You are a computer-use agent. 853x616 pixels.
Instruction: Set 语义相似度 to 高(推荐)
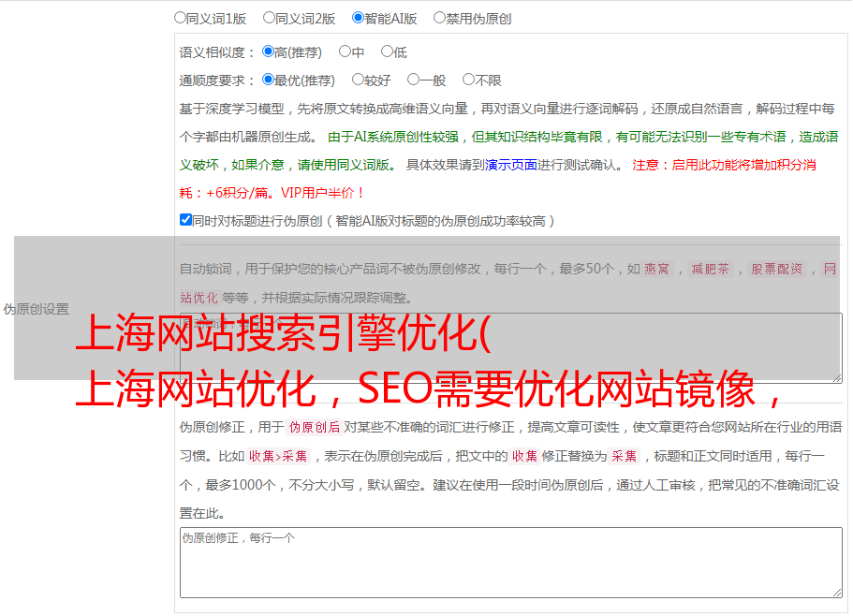point(268,51)
